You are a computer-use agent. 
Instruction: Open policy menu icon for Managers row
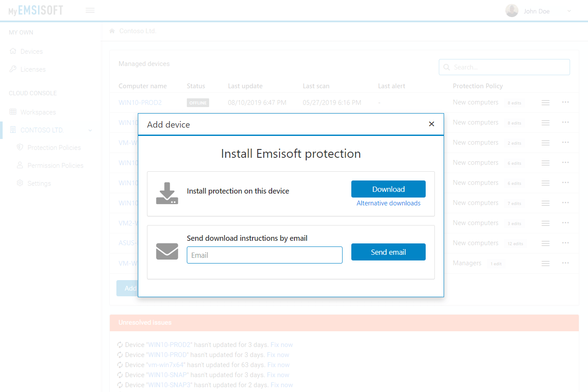coord(546,264)
